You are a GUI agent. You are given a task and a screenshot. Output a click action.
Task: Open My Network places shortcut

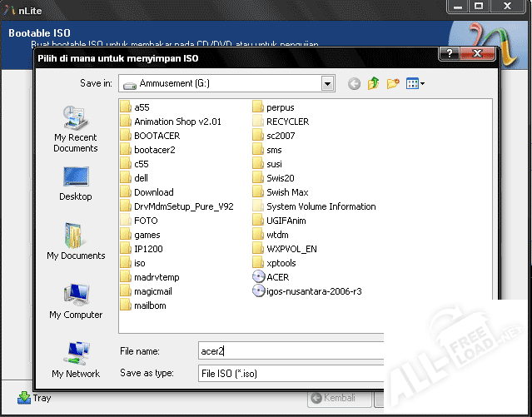(x=76, y=360)
